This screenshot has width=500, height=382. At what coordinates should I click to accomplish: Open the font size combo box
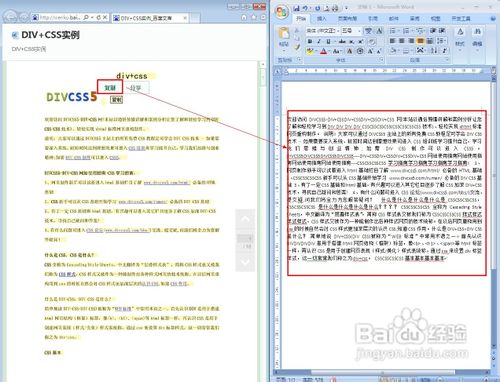pyautogui.click(x=351, y=31)
